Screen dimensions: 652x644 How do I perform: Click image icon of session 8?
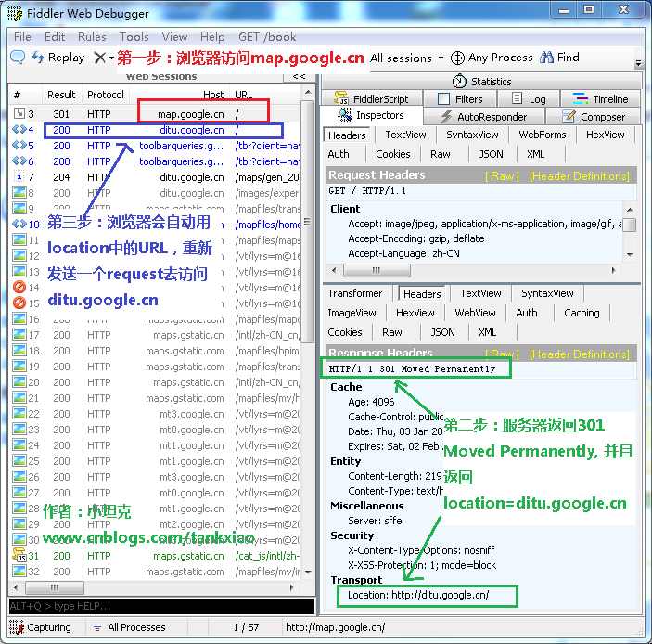click(x=19, y=193)
